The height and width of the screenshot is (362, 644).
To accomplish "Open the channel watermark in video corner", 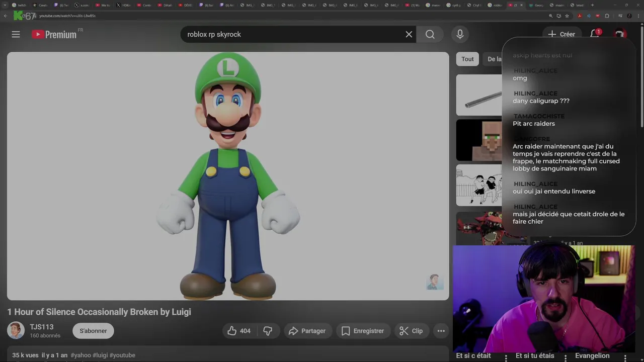I will click(x=435, y=282).
